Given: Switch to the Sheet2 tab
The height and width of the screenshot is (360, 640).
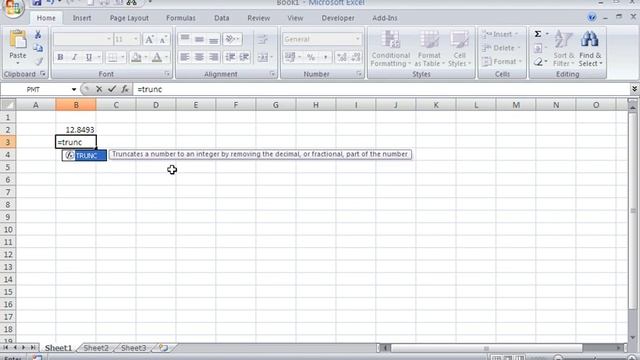Looking at the screenshot, I should tap(96, 348).
